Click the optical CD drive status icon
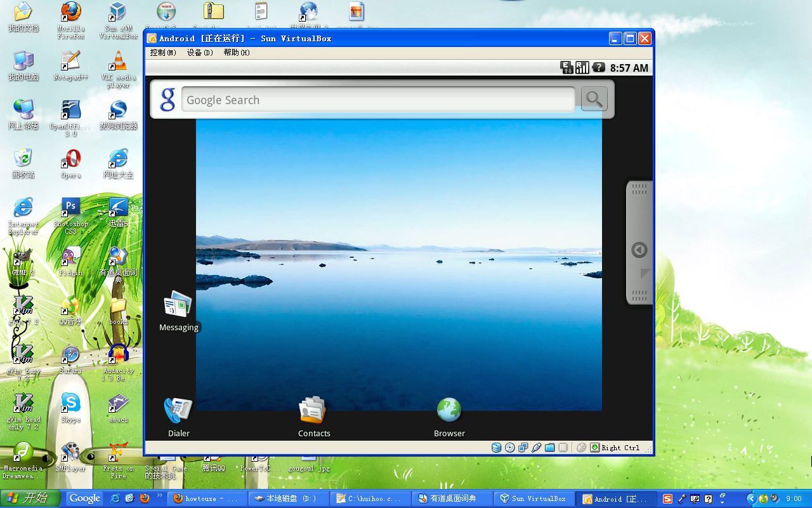This screenshot has height=508, width=812. pos(510,448)
